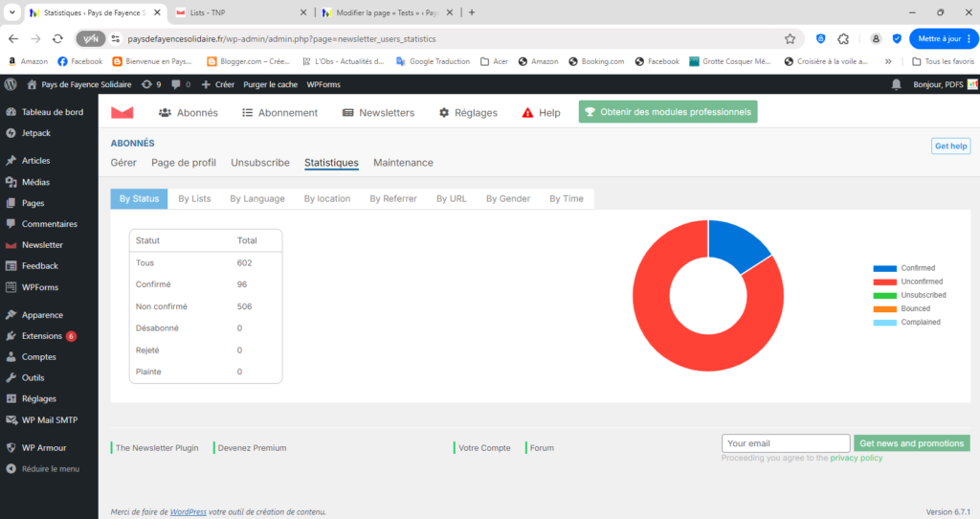The image size is (980, 519).
Task: Click the Newsletter plugin envelope logo
Action: pos(122,112)
